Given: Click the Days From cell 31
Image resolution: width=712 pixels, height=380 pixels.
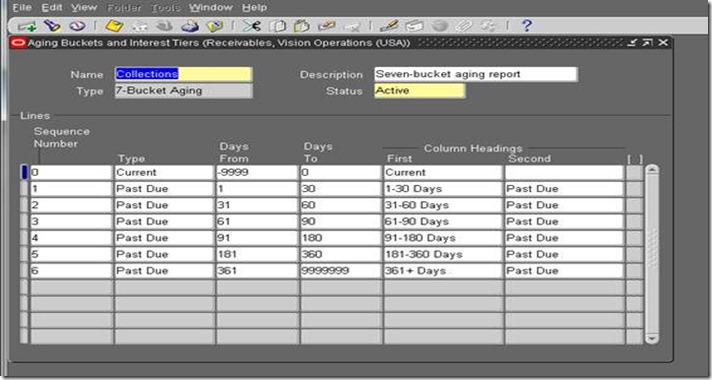Looking at the screenshot, I should (257, 205).
